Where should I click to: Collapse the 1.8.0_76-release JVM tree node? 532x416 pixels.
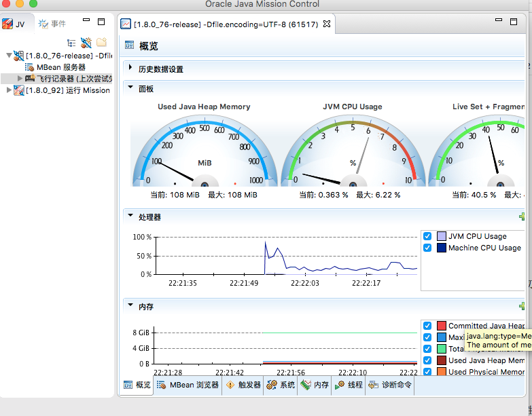click(8, 56)
